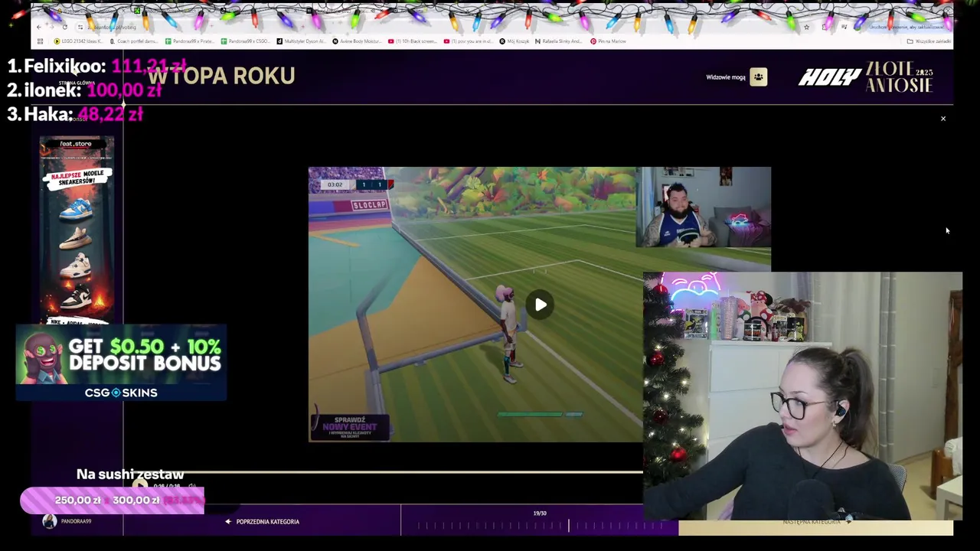The height and width of the screenshot is (551, 980).
Task: Open the Avène Body Moisture bookmark
Action: (x=358, y=41)
